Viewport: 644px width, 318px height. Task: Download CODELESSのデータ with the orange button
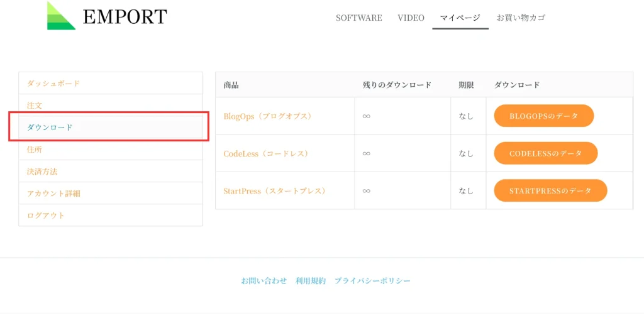click(x=545, y=153)
